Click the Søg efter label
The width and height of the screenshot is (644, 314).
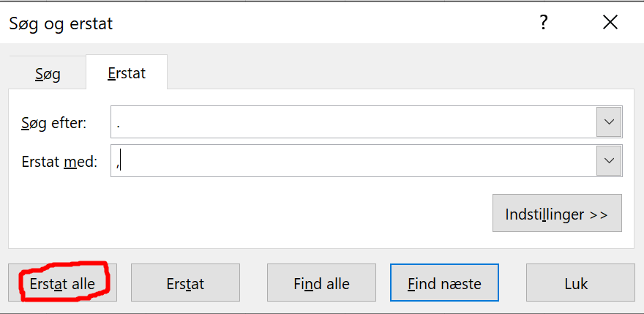click(54, 123)
